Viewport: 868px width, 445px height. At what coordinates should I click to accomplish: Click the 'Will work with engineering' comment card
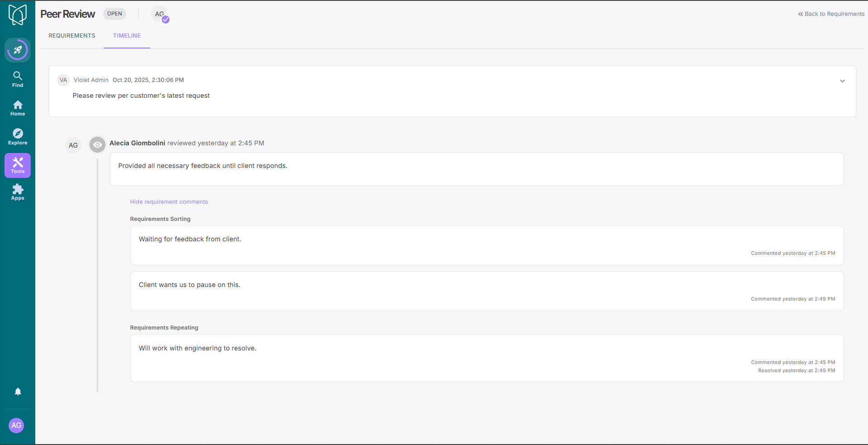tap(487, 358)
